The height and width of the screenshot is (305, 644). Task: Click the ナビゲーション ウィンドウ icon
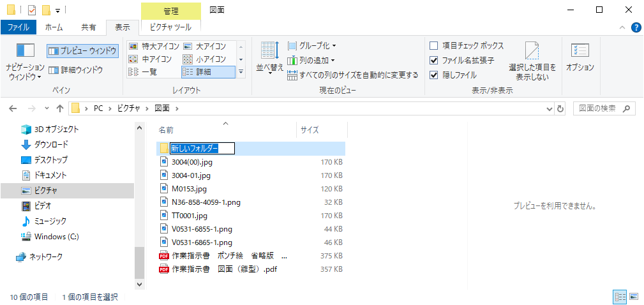(25, 51)
